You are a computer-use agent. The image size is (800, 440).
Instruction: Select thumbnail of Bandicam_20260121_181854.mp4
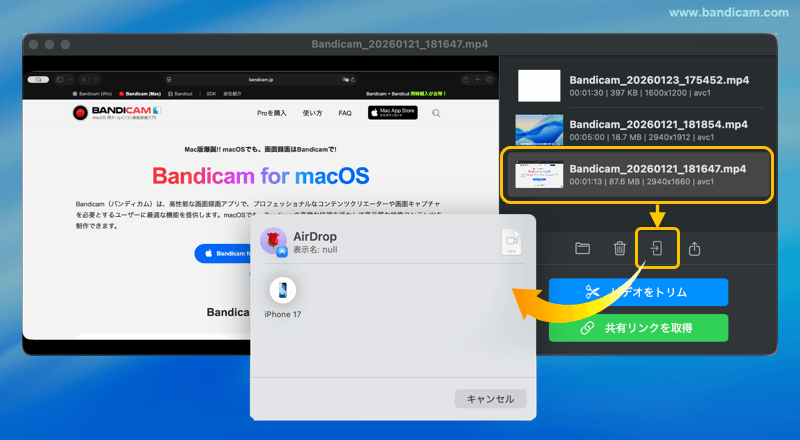[x=539, y=130]
